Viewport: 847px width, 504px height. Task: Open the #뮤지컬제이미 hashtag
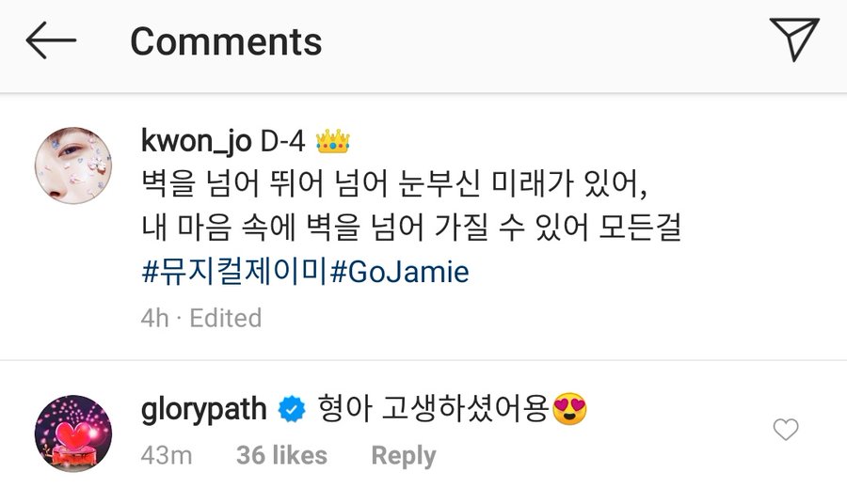(x=235, y=272)
